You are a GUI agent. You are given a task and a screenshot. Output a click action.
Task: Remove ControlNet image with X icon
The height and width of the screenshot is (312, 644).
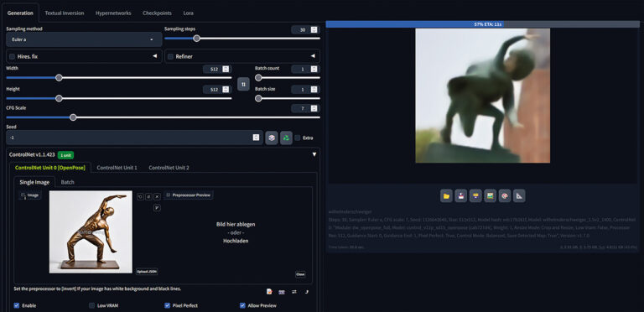pyautogui.click(x=157, y=196)
